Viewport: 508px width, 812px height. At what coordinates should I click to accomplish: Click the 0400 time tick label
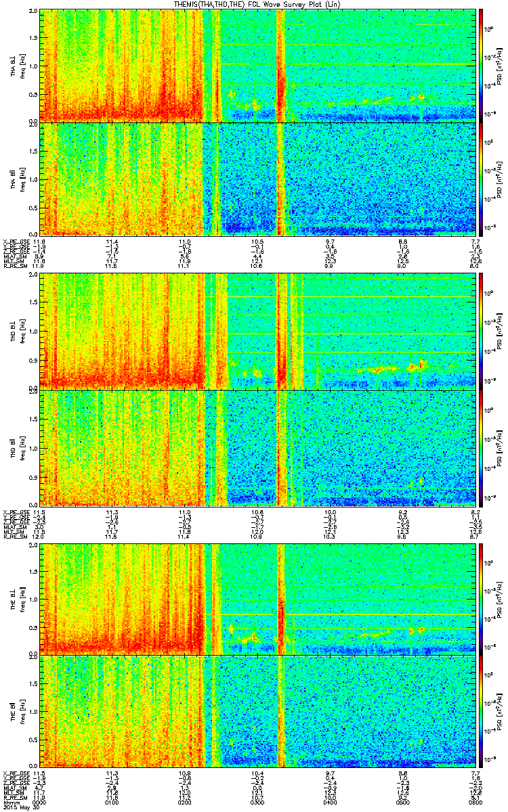click(331, 803)
